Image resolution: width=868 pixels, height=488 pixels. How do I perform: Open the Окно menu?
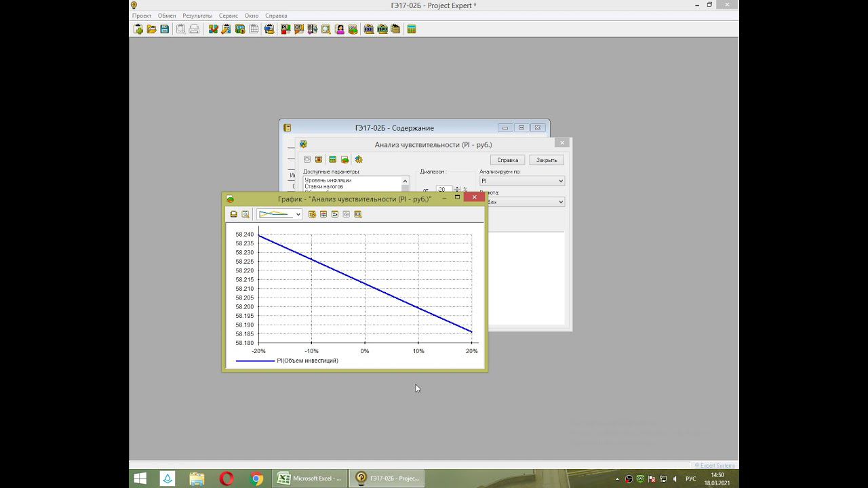coord(252,16)
